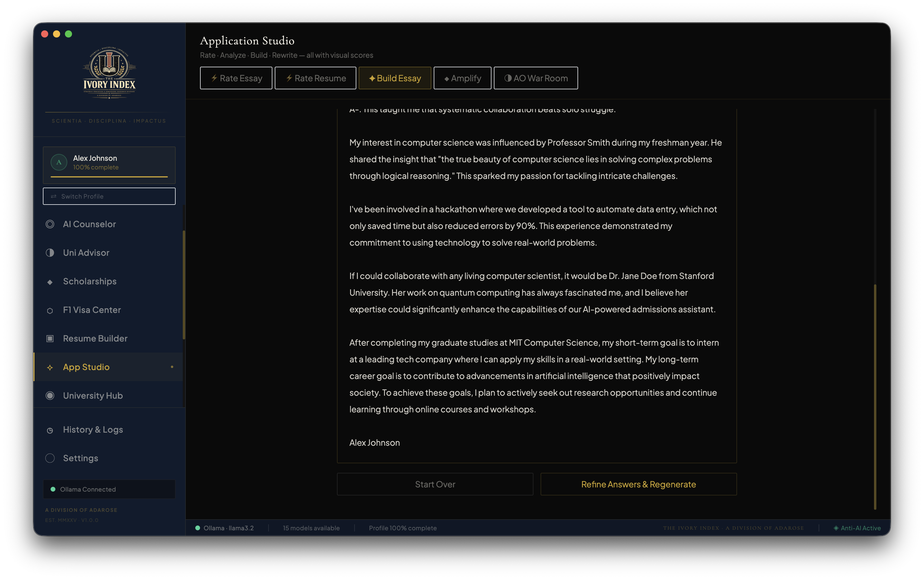
Task: Open Resume Builder
Action: click(x=108, y=338)
